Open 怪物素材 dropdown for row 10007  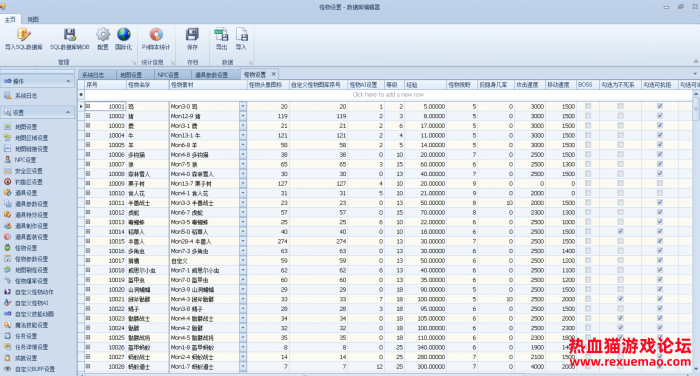pyautogui.click(x=243, y=164)
